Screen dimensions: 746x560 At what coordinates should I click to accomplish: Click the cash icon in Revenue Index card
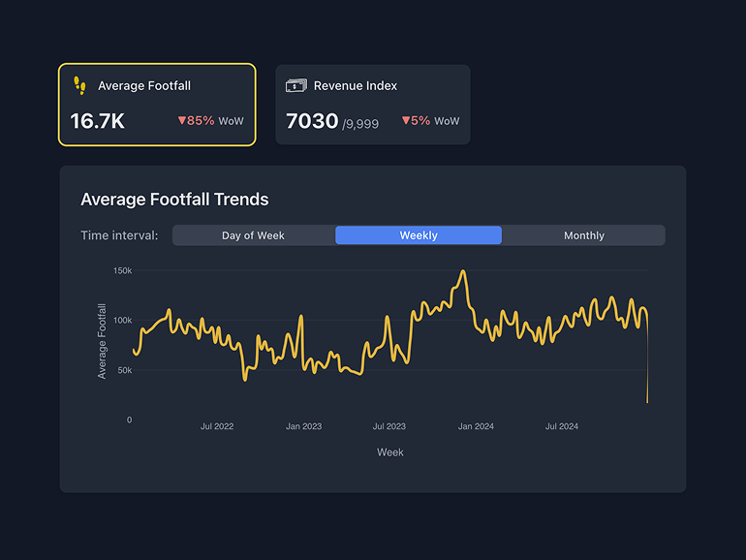coord(295,85)
